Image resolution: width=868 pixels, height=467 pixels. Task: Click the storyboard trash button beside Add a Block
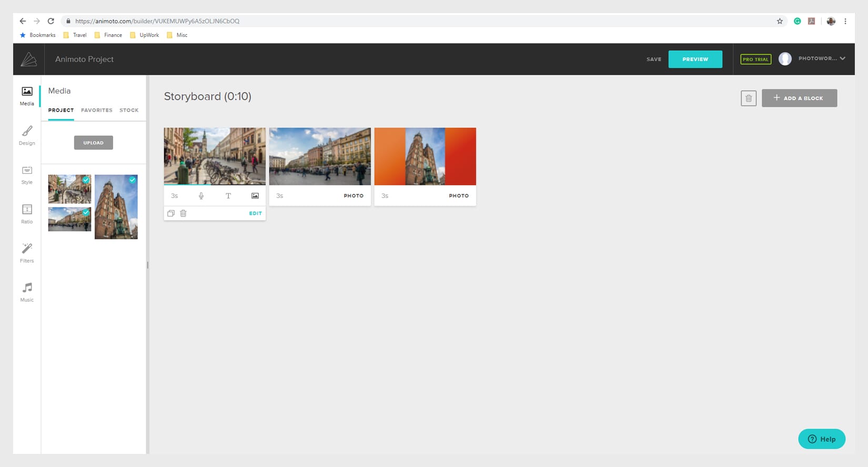pyautogui.click(x=749, y=98)
